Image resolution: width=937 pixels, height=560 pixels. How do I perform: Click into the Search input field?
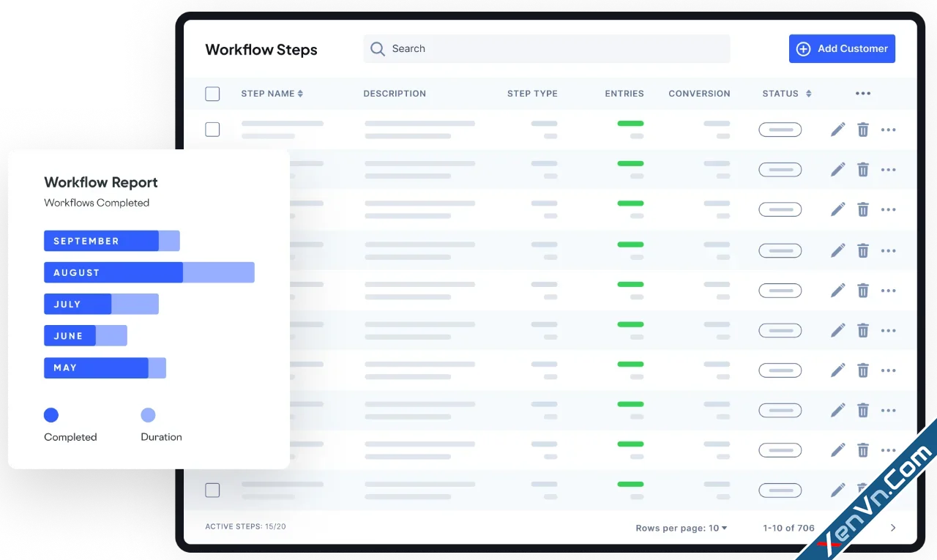pos(547,49)
